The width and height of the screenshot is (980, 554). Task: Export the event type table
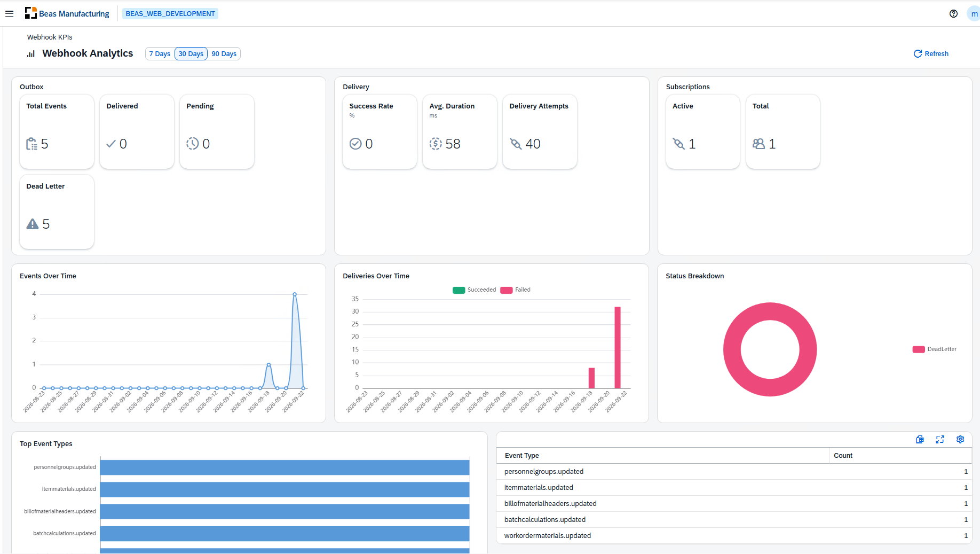pyautogui.click(x=920, y=439)
